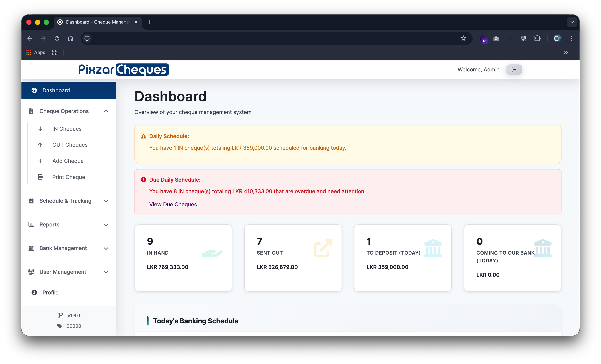
Task: Click the logout icon beside Welcome, Admin
Action: click(x=514, y=70)
